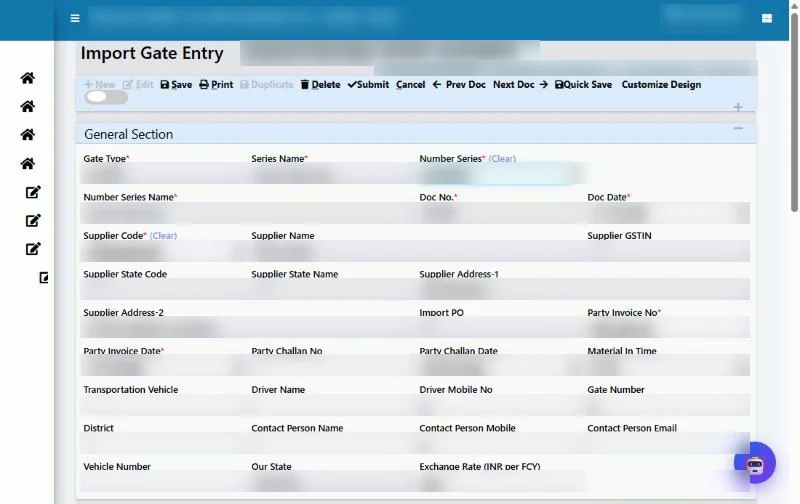Click the Import PO input field
The image size is (800, 504).
pyautogui.click(x=499, y=328)
